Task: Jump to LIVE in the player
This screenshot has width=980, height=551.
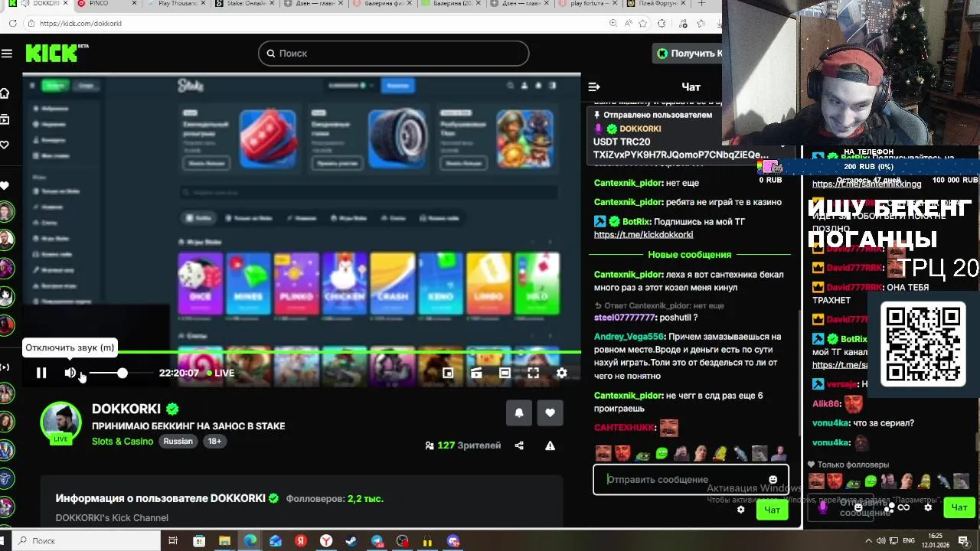Action: coord(220,373)
